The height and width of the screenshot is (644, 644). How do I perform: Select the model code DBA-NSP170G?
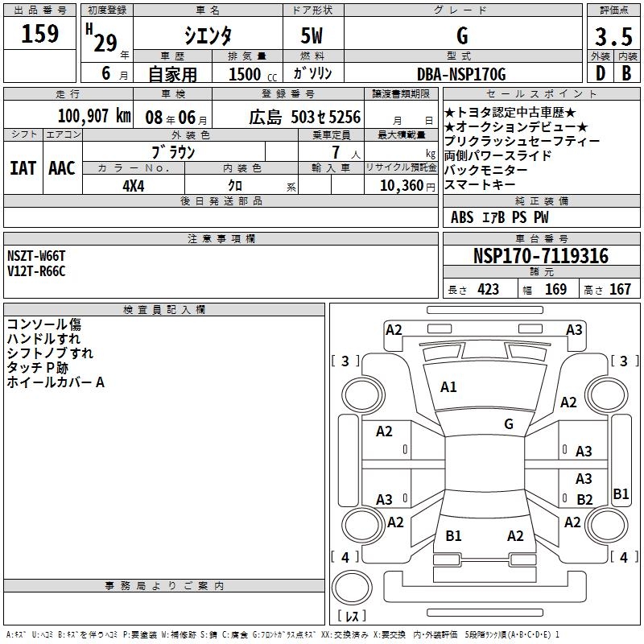click(x=461, y=74)
